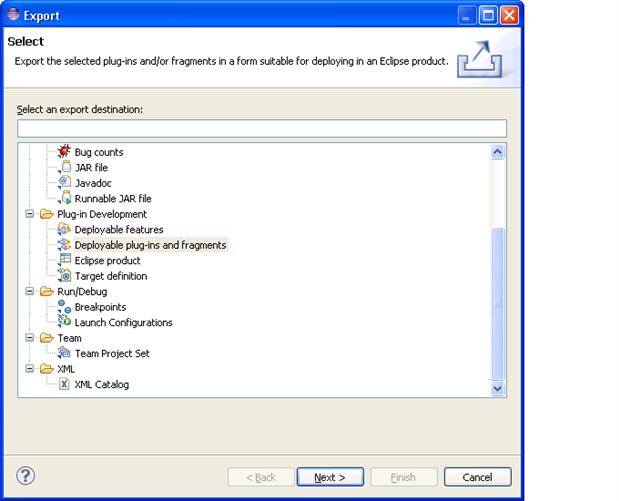This screenshot has height=501, width=619.
Task: Click the Team Project Set icon
Action: coord(64,353)
